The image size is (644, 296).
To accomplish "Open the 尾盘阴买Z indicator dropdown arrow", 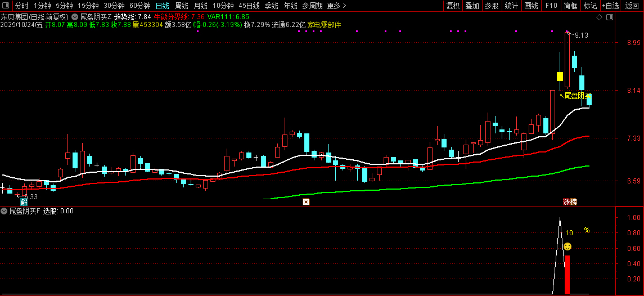I will point(75,17).
